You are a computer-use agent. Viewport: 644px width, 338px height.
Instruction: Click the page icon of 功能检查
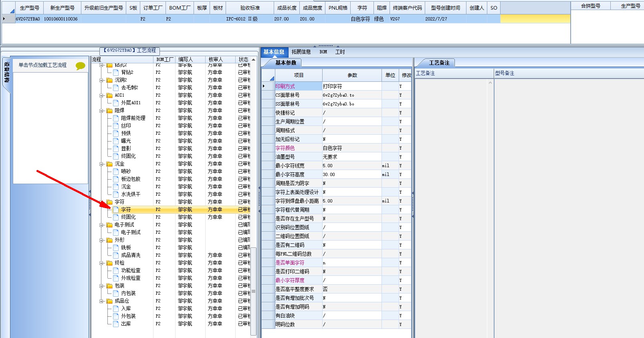tap(116, 271)
